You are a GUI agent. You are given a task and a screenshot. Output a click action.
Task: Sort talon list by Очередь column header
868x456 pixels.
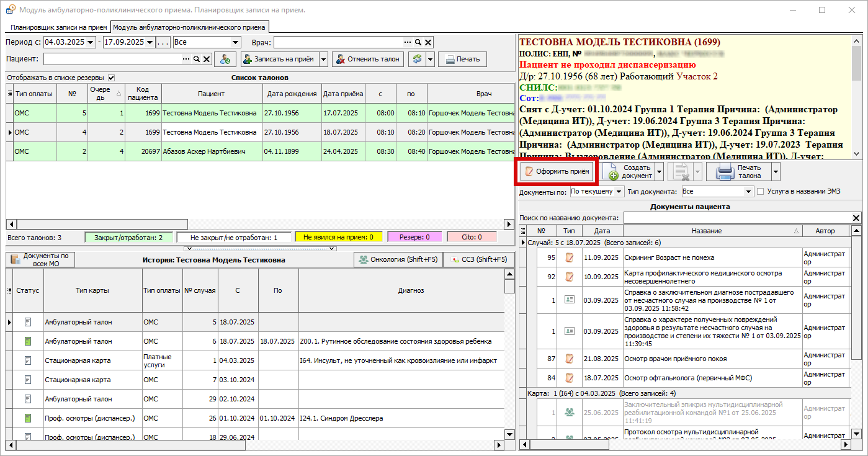[x=105, y=94]
